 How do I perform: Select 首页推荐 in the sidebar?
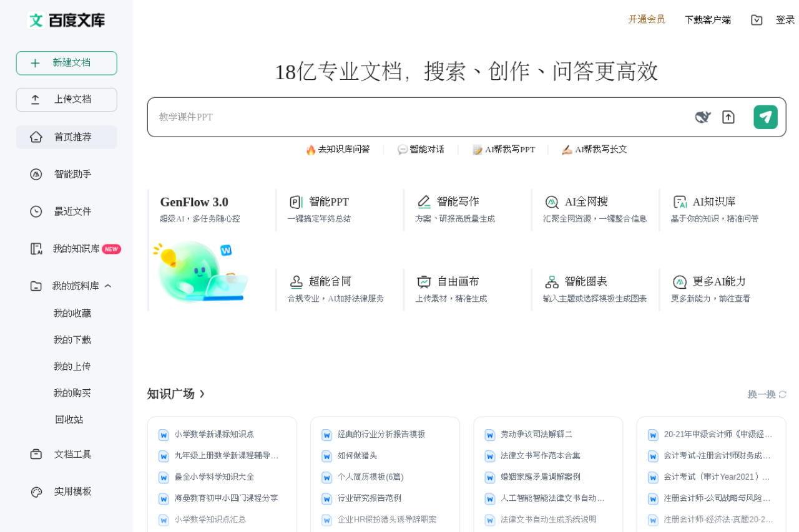coord(67,137)
